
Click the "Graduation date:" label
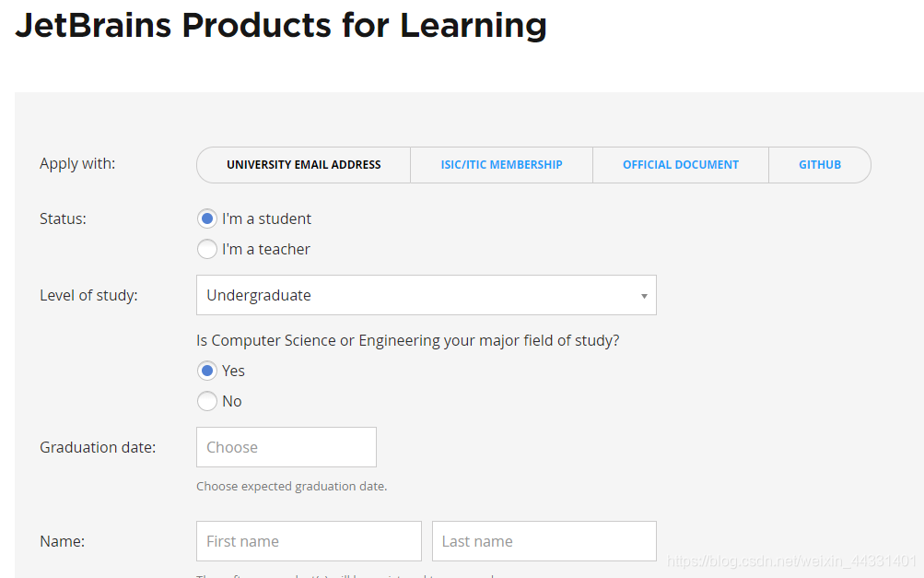[98, 447]
